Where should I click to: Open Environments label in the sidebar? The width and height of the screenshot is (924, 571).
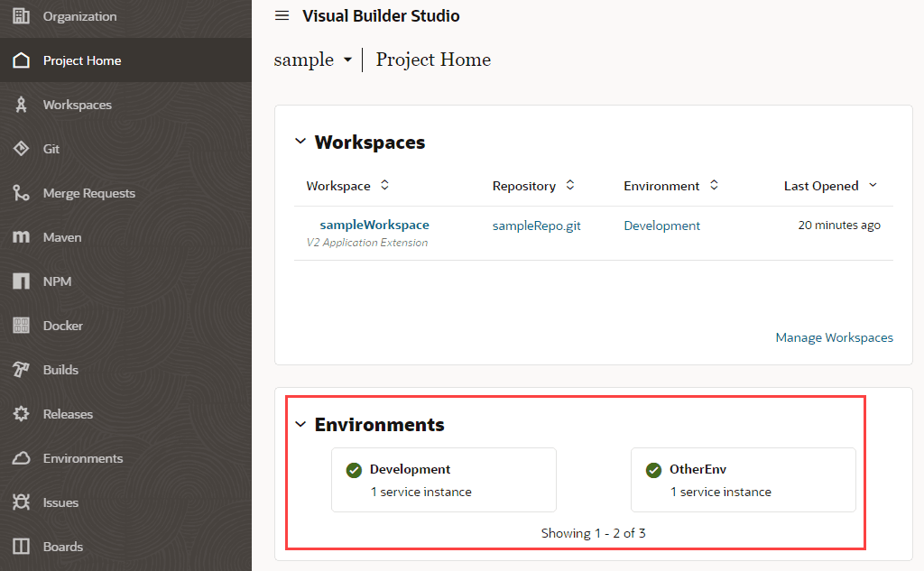click(83, 458)
